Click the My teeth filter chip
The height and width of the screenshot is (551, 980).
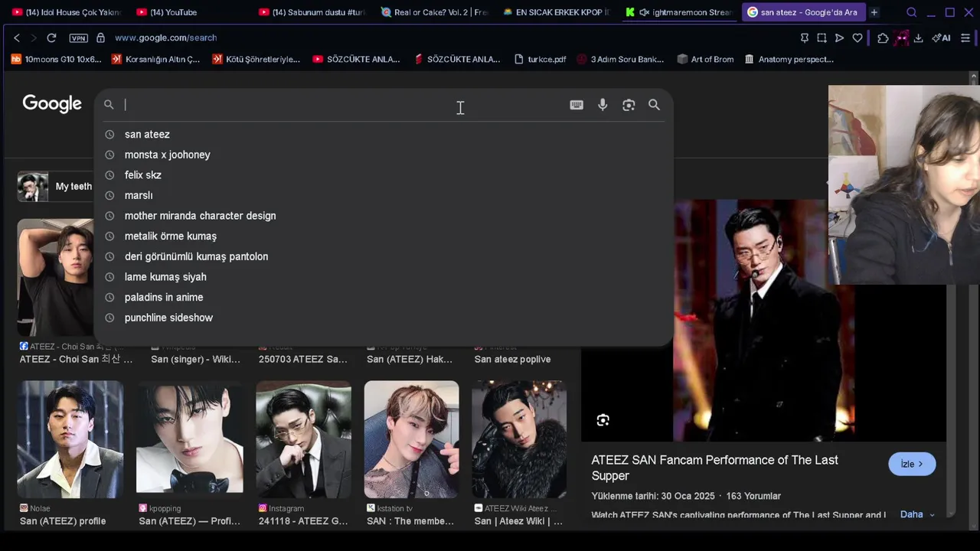[55, 187]
